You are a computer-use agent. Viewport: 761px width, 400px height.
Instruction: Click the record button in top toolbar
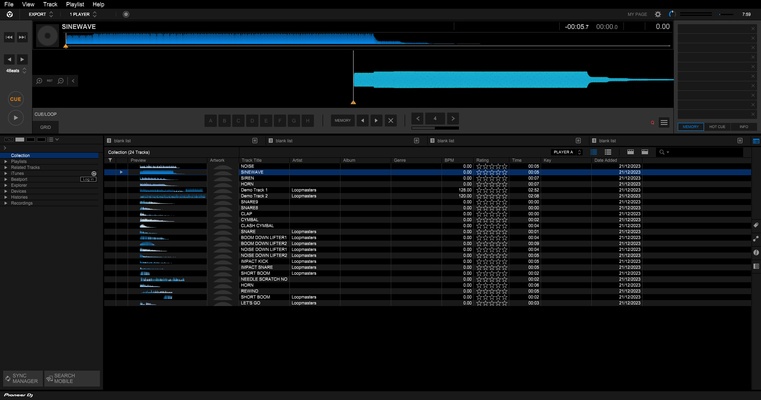(x=126, y=14)
